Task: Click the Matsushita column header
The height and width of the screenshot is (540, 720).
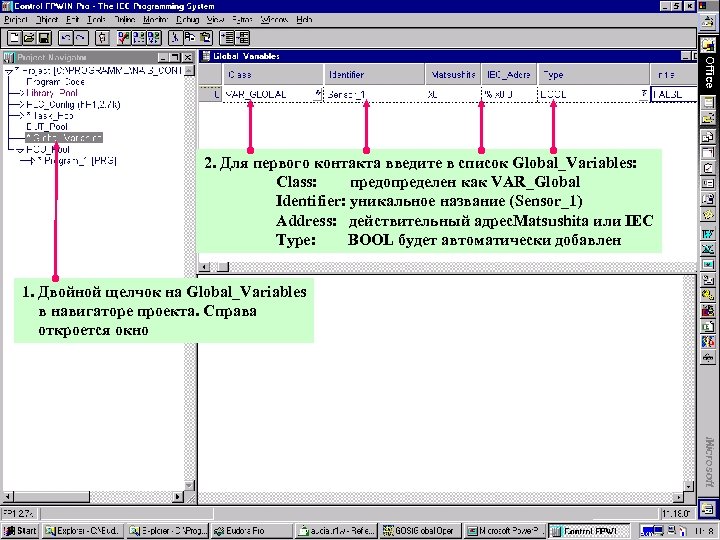Action: pyautogui.click(x=453, y=74)
